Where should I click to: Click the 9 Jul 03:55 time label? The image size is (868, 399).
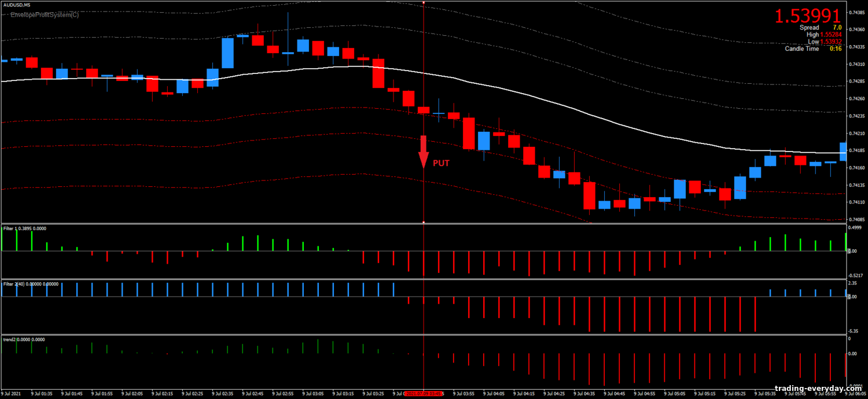(x=465, y=394)
